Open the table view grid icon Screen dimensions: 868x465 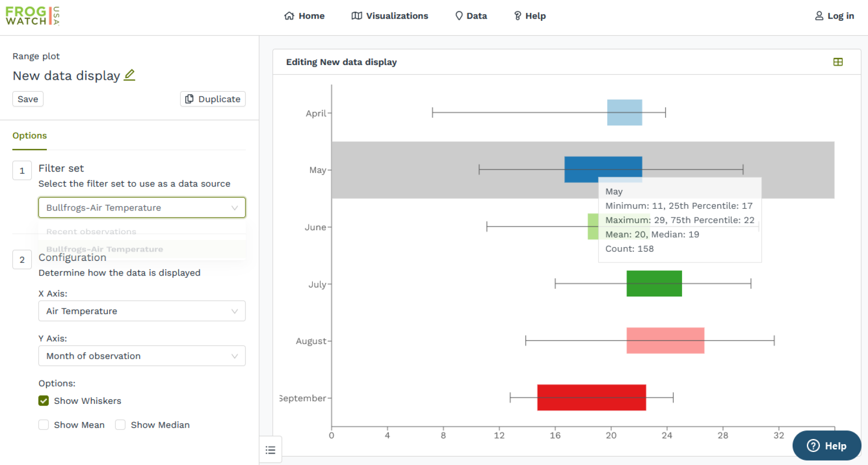coord(838,62)
